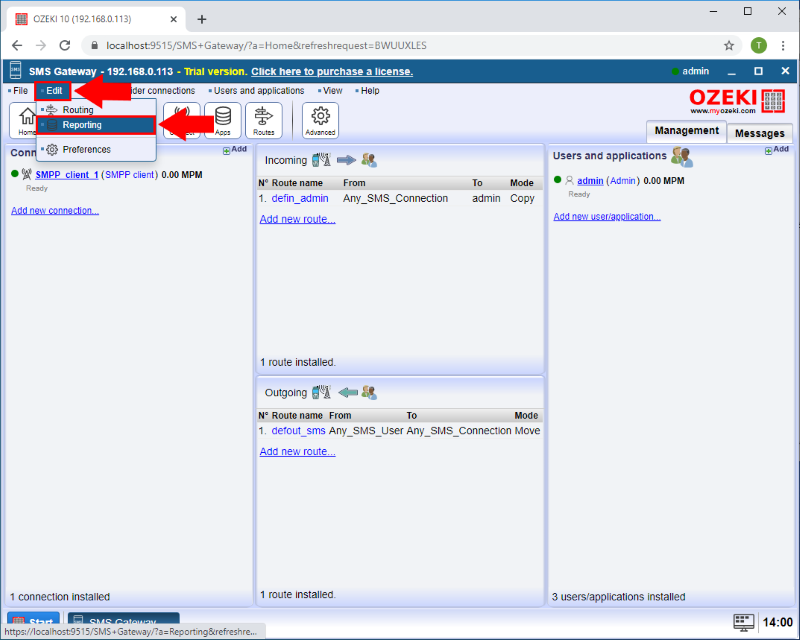Reload the page in browser

coord(64,45)
